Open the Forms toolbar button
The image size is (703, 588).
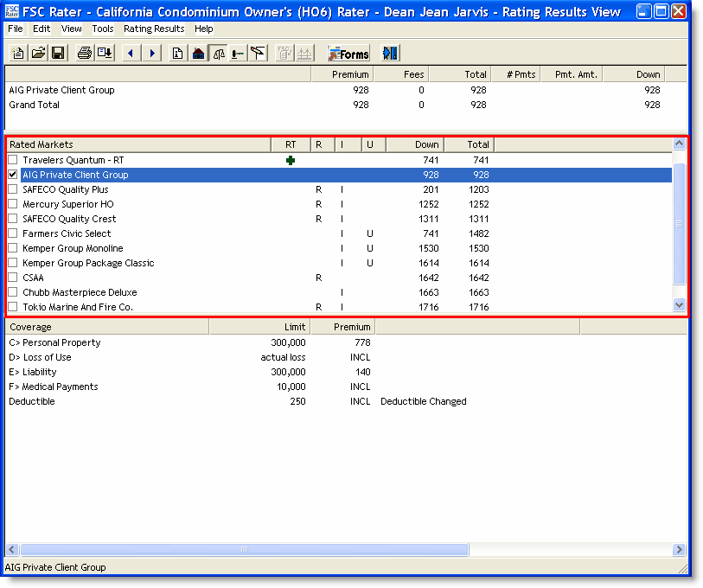(x=348, y=54)
